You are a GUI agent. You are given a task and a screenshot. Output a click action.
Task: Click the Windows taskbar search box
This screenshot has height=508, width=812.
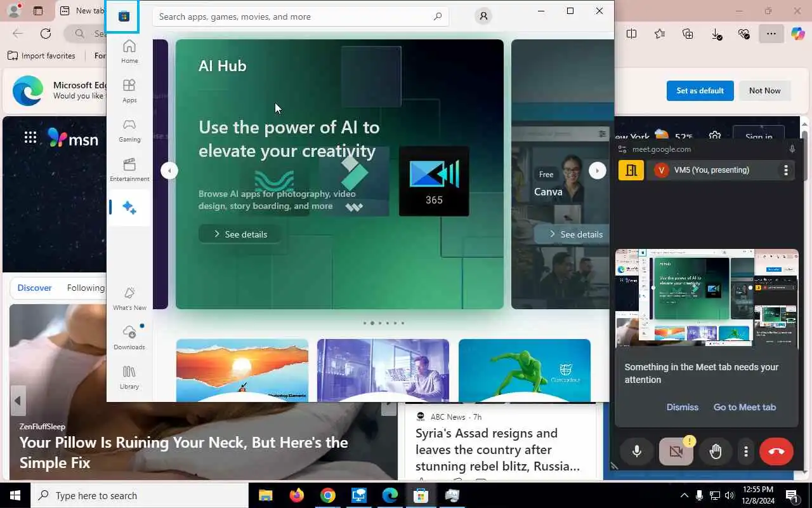[x=140, y=495]
